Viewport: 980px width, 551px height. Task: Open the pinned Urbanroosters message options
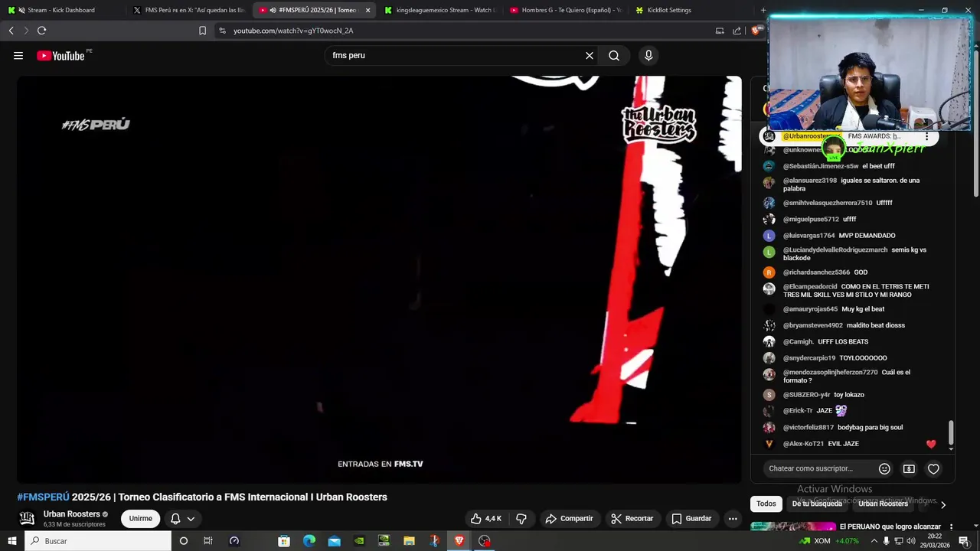[926, 136]
